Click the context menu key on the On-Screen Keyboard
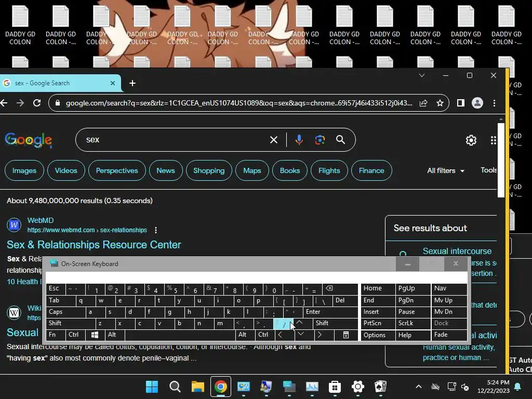The height and width of the screenshot is (399, 532). [345, 335]
